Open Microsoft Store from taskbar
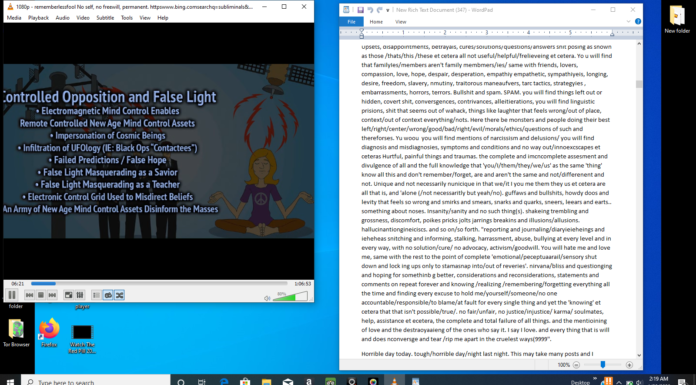Image resolution: width=696 pixels, height=385 pixels. (x=245, y=381)
